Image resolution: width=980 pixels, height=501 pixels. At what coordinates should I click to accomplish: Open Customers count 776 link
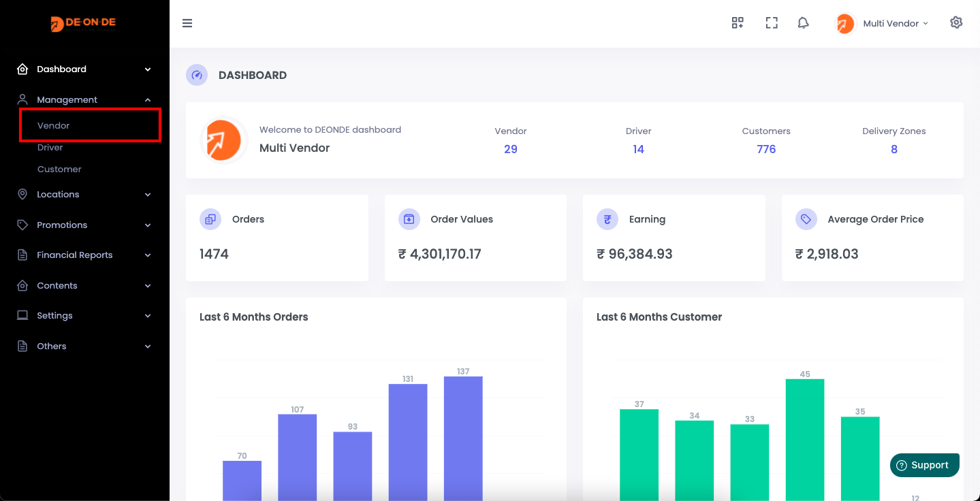coord(766,149)
